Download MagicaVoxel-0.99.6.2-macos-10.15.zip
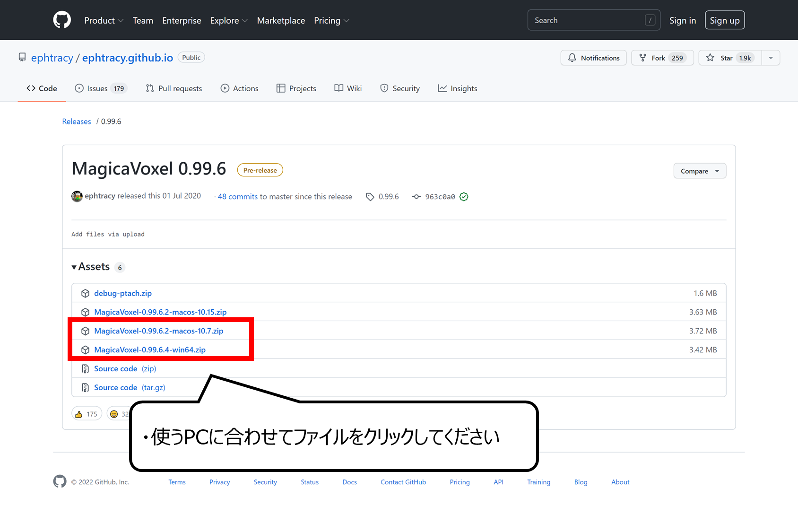Image resolution: width=798 pixels, height=532 pixels. (x=160, y=312)
